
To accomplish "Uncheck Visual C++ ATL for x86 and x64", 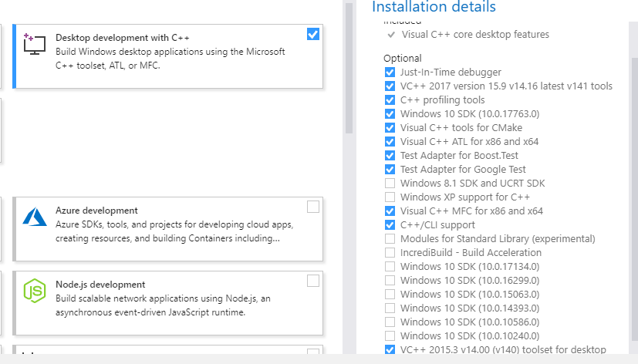I will pos(390,142).
